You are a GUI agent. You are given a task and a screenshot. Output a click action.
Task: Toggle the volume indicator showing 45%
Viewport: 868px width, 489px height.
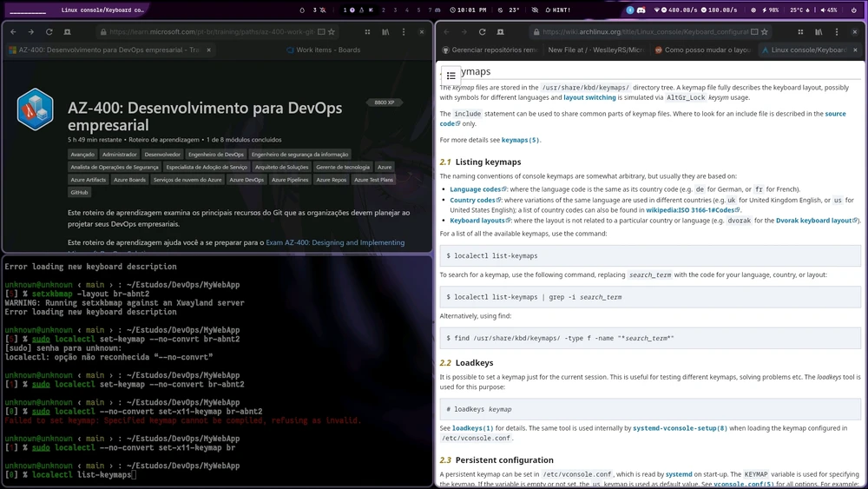click(x=827, y=10)
